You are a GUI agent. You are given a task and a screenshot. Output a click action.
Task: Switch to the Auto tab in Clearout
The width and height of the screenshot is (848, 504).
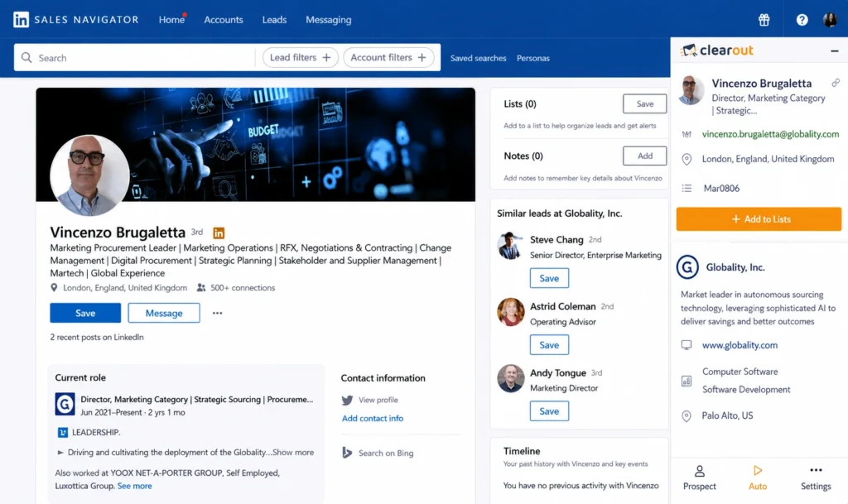pyautogui.click(x=758, y=478)
